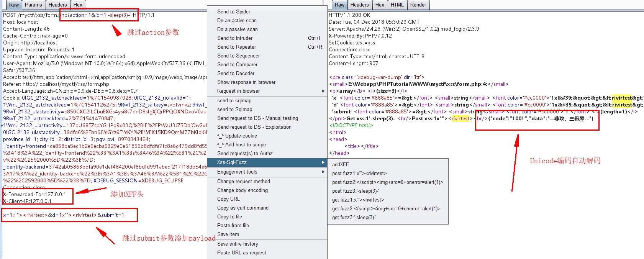The width and height of the screenshot is (644, 259).
Task: Choose Change body encoding
Action: tap(267, 190)
